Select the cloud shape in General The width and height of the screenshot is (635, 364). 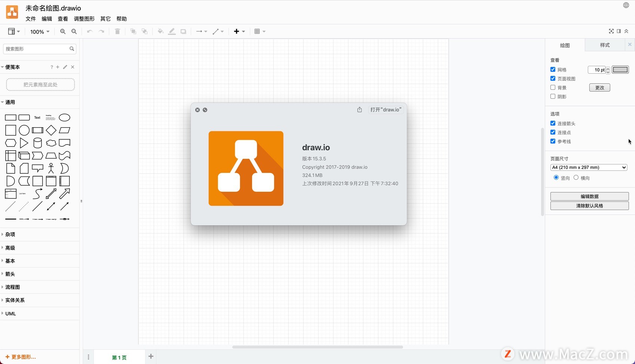coord(51,143)
